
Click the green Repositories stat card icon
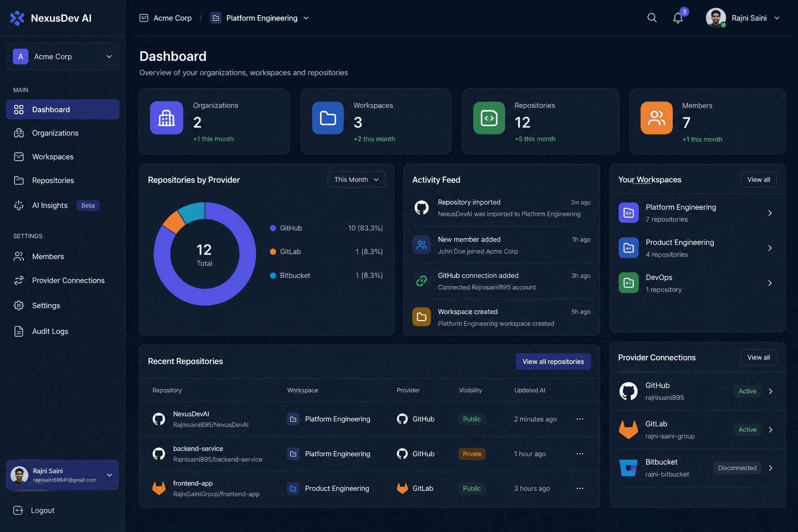click(489, 118)
